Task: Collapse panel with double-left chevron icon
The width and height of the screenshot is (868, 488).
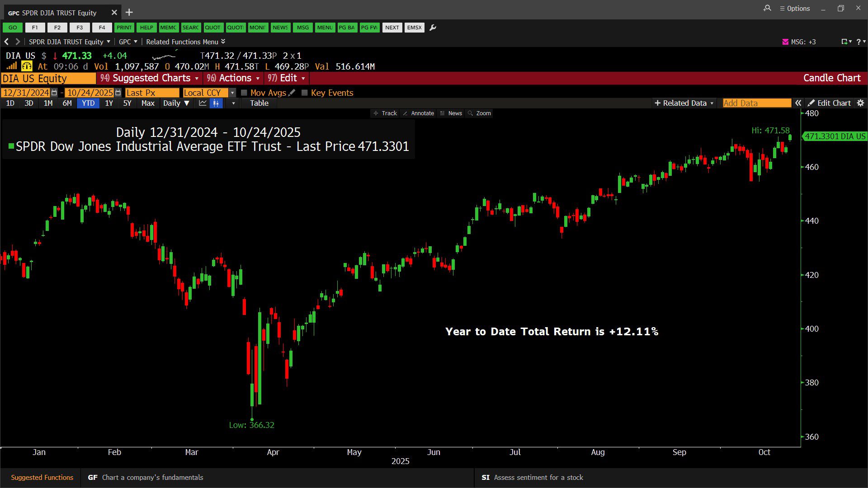Action: click(798, 103)
